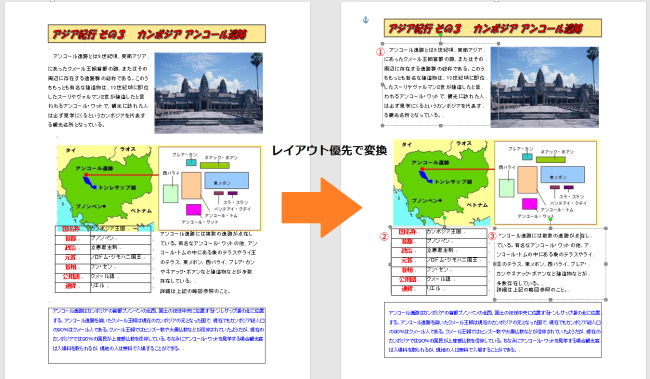The width and height of the screenshot is (650, 379).
Task: Click the green ネアック・ポアン bar in right diagram
Action: pos(551,160)
